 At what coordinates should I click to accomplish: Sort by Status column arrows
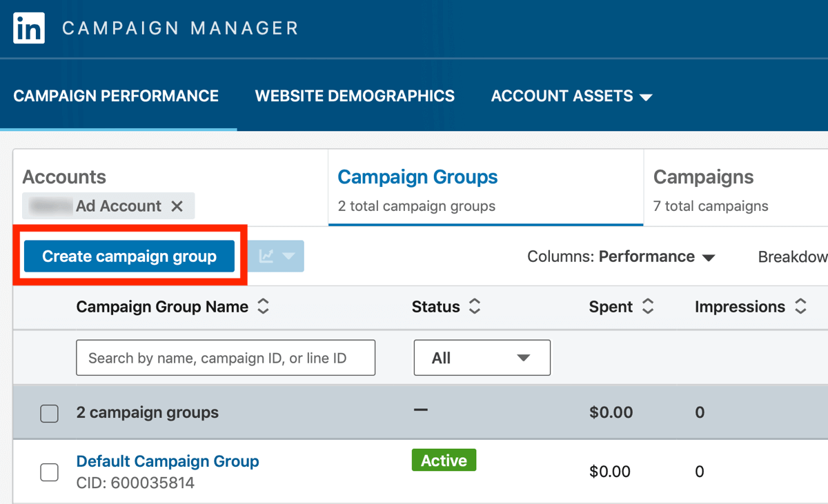474,307
